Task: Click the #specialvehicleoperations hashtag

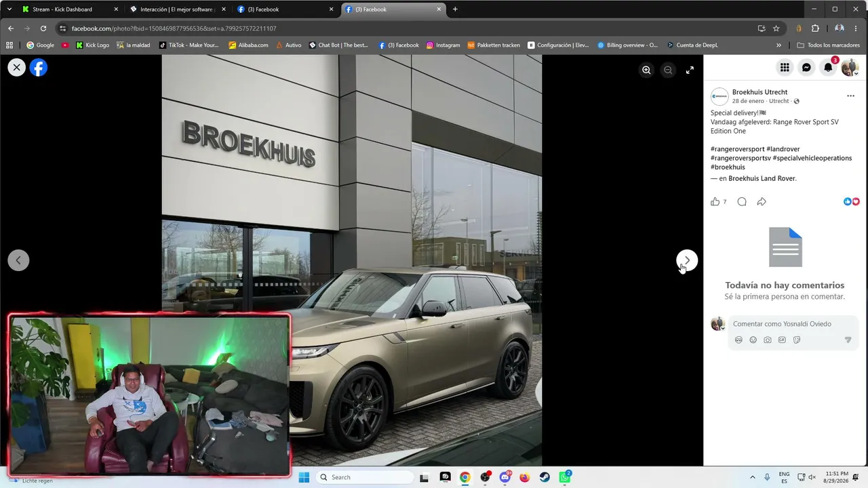Action: 812,158
